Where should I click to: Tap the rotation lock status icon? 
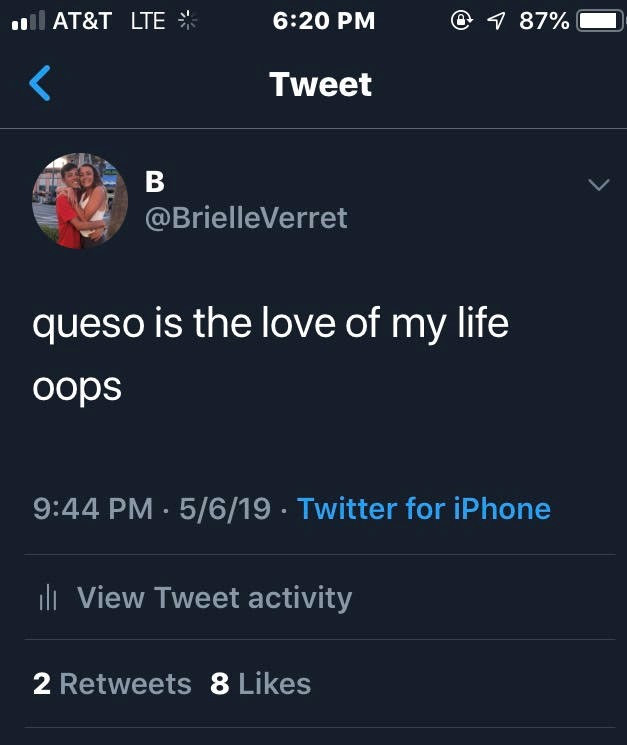(x=462, y=20)
